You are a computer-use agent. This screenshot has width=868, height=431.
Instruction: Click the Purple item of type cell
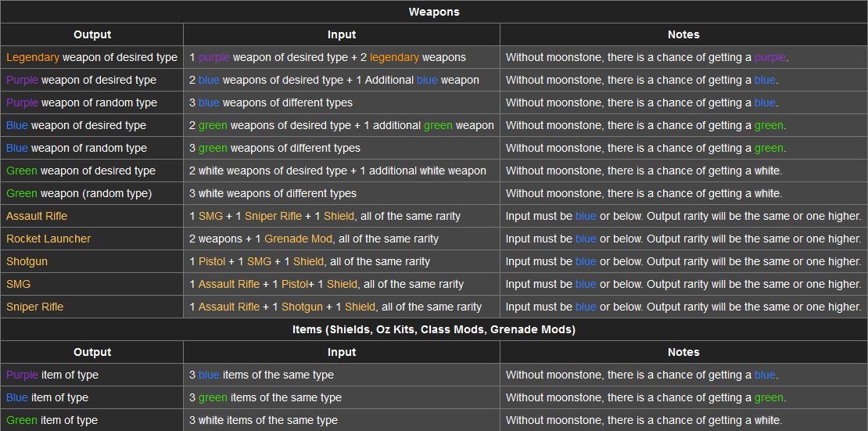coord(92,375)
